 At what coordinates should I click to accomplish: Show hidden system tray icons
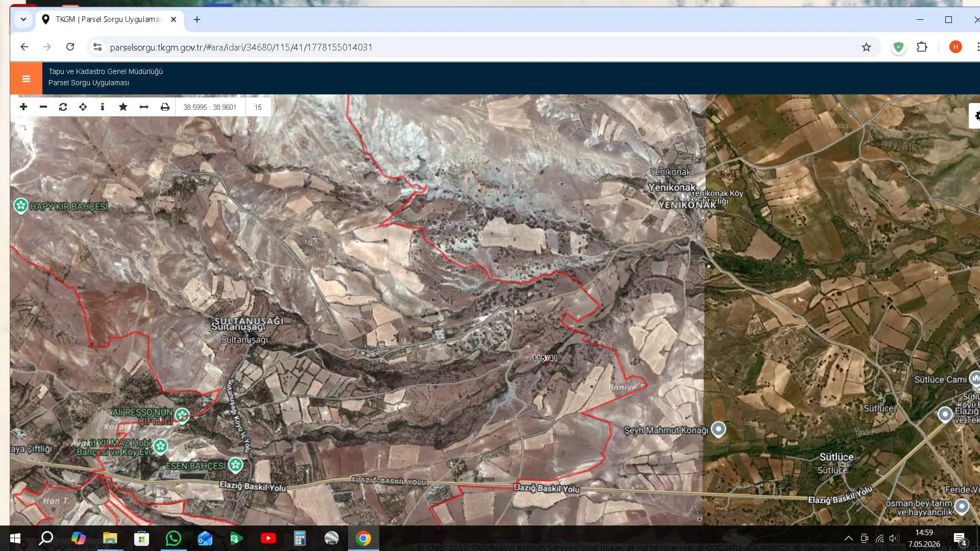(848, 538)
